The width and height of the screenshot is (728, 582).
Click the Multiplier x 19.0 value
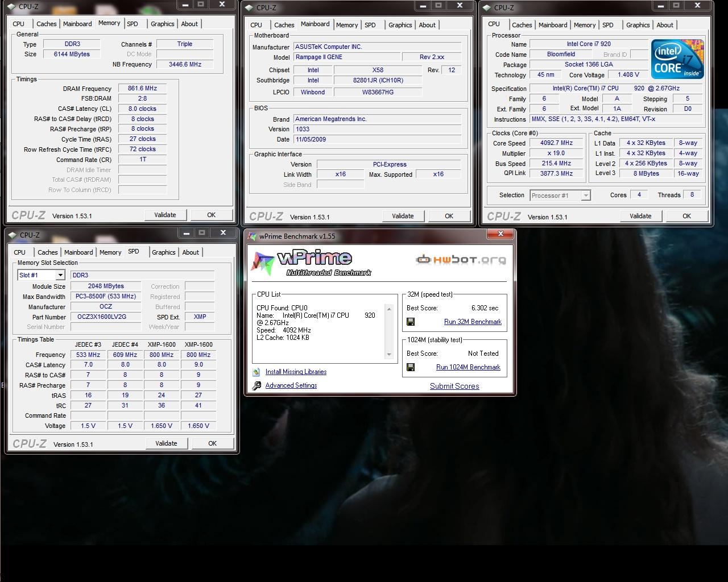pyautogui.click(x=556, y=153)
